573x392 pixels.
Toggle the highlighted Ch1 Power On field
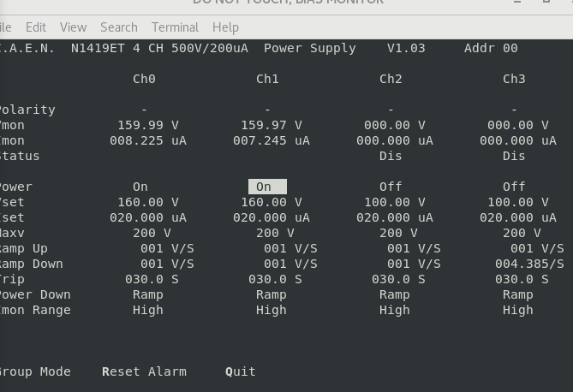[x=267, y=187]
